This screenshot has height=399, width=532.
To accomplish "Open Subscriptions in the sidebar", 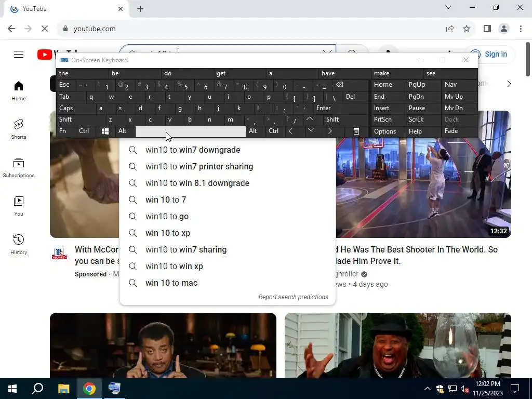I will tap(19, 168).
